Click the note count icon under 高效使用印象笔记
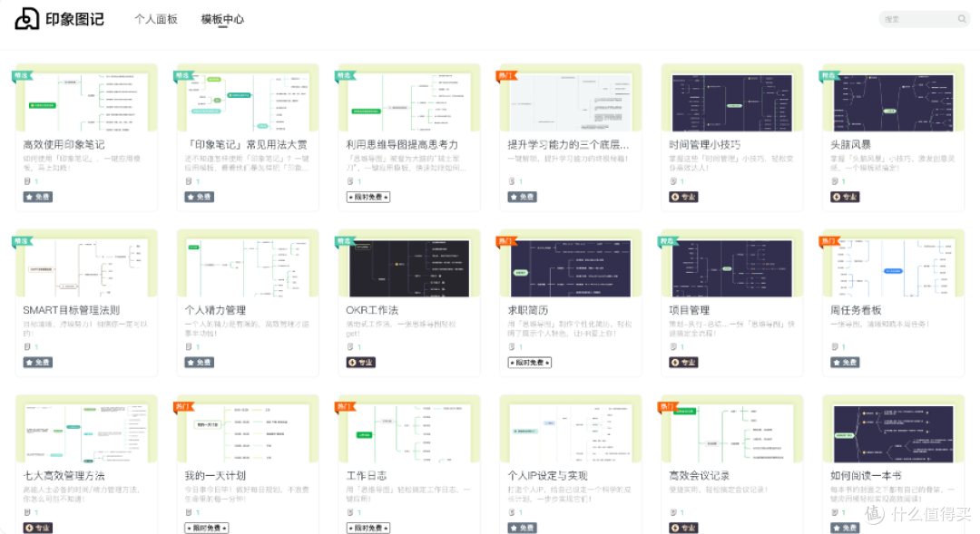980x534 pixels. (x=27, y=181)
